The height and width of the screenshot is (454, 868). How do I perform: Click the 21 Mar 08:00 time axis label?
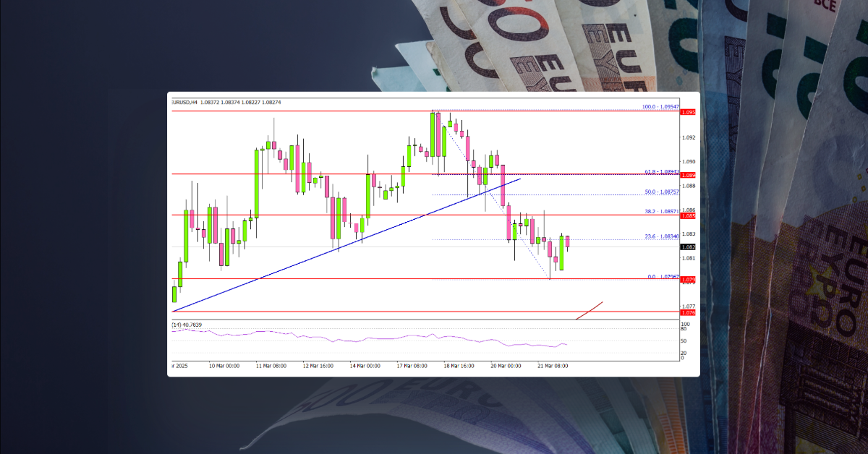point(554,366)
